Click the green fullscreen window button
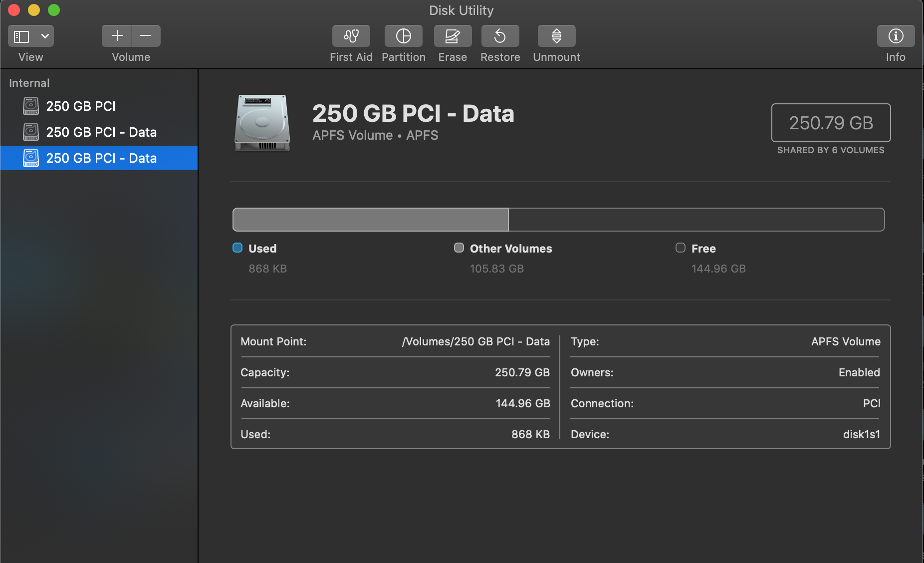Screen dimensions: 924x563 54,10
